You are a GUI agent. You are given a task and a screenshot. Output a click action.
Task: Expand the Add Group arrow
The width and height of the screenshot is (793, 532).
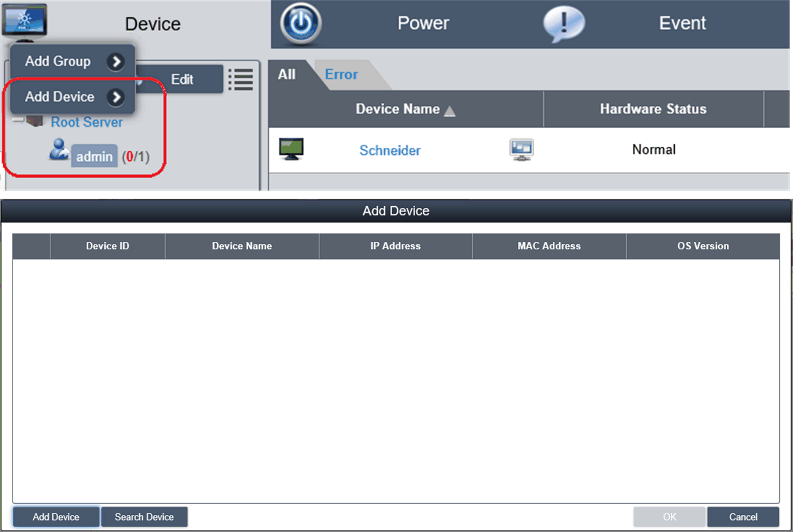click(x=116, y=62)
